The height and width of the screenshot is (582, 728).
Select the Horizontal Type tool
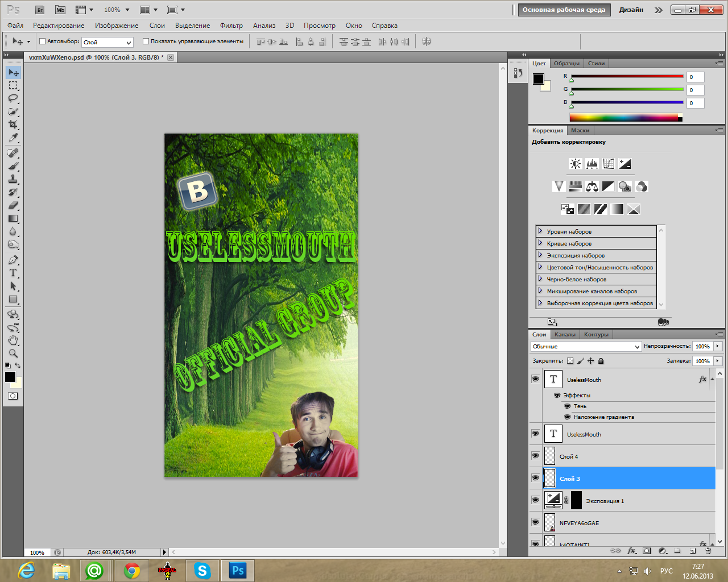pyautogui.click(x=13, y=273)
